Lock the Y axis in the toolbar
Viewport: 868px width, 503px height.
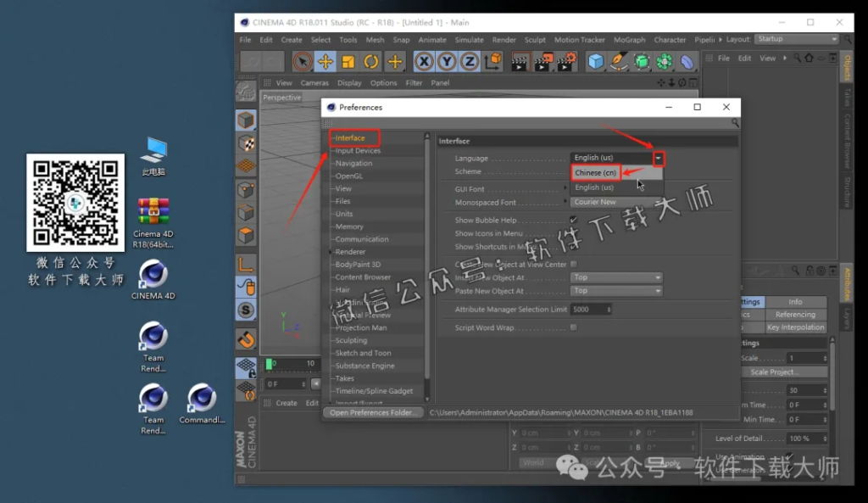tap(446, 61)
